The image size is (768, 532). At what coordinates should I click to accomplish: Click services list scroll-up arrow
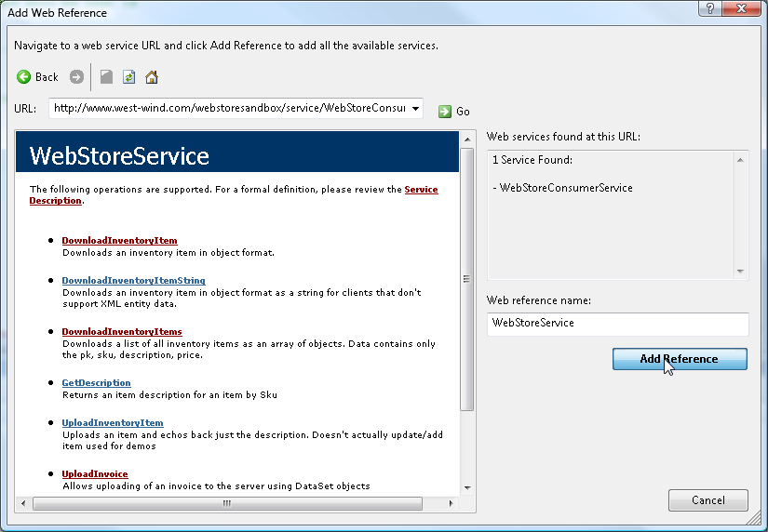(740, 160)
